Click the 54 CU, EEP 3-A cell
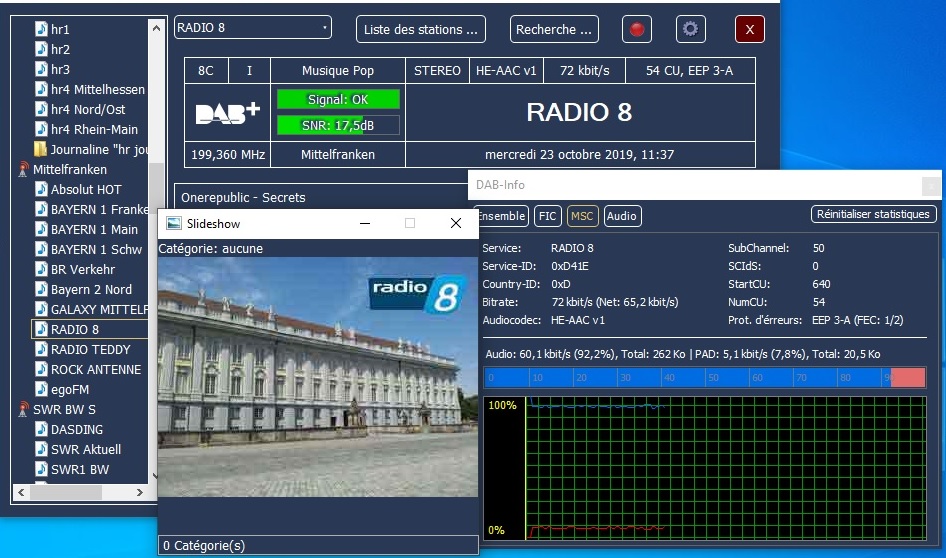This screenshot has width=946, height=558. 690,71
